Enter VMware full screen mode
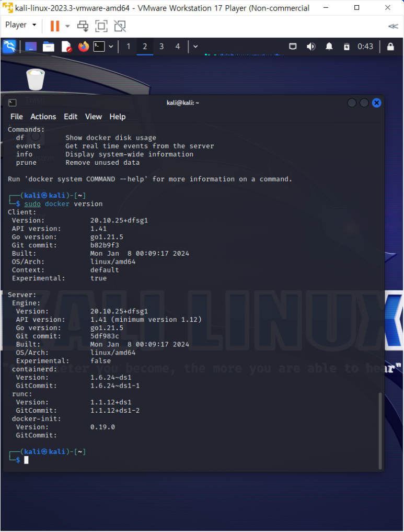The width and height of the screenshot is (404, 532). [101, 26]
